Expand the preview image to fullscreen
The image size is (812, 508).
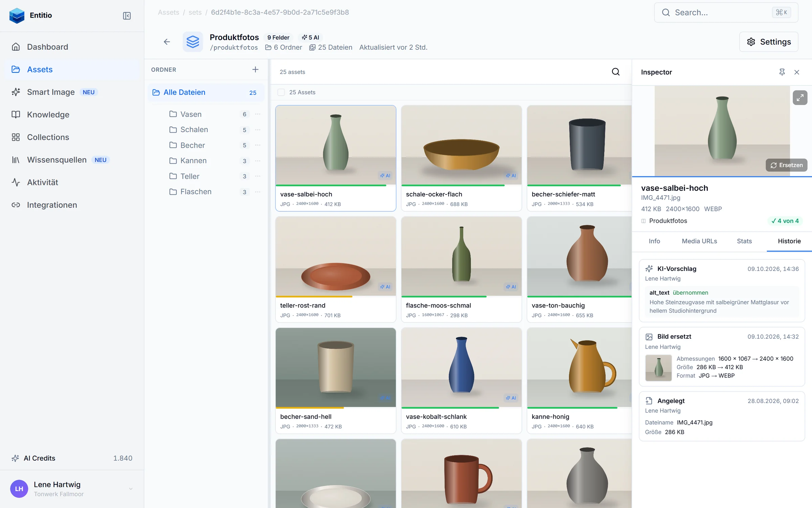(800, 98)
